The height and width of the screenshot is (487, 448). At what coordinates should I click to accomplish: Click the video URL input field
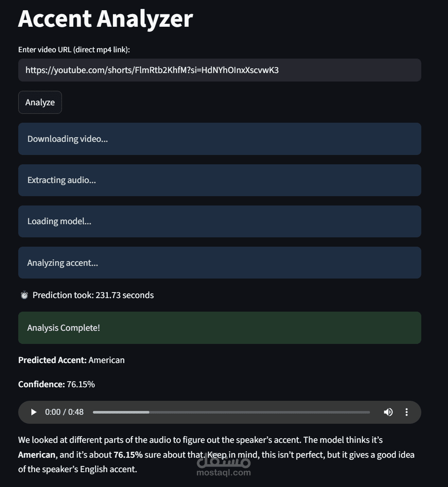220,70
